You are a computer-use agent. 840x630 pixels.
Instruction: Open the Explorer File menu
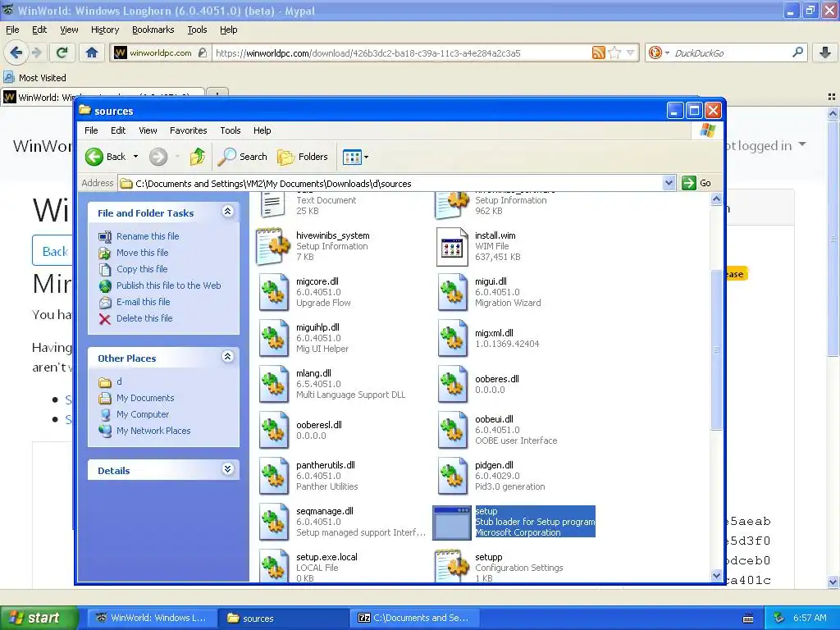point(91,130)
